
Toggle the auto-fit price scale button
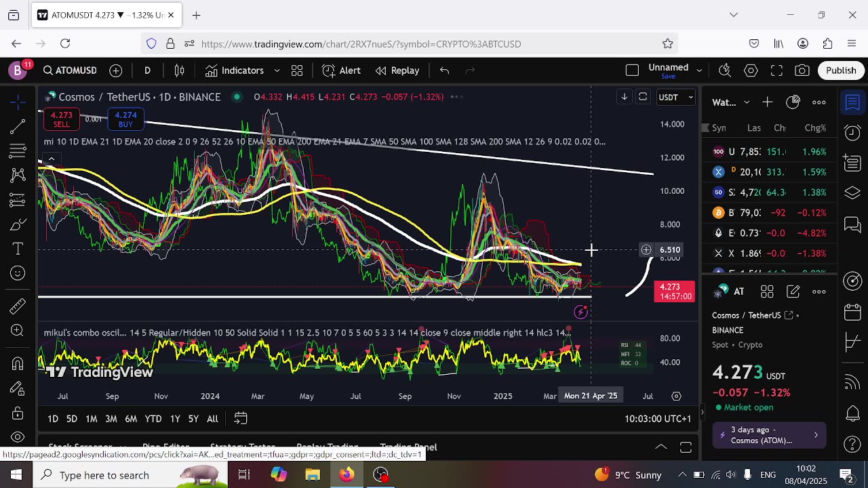click(642, 97)
